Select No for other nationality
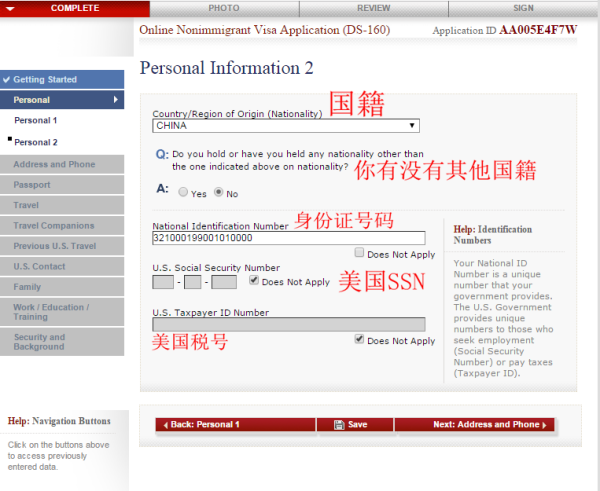The height and width of the screenshot is (491, 600). [218, 193]
